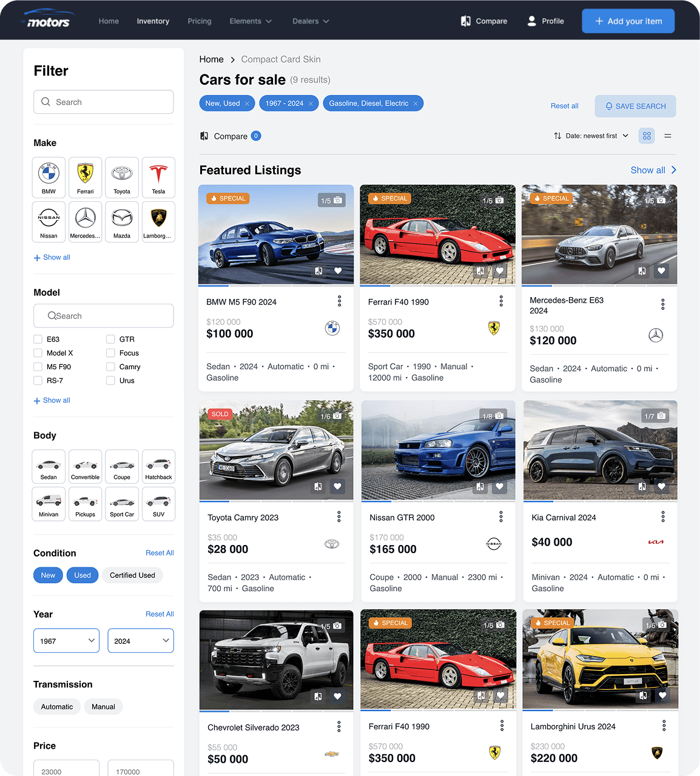This screenshot has height=776, width=700.
Task: Click the Add your item button
Action: tap(628, 21)
